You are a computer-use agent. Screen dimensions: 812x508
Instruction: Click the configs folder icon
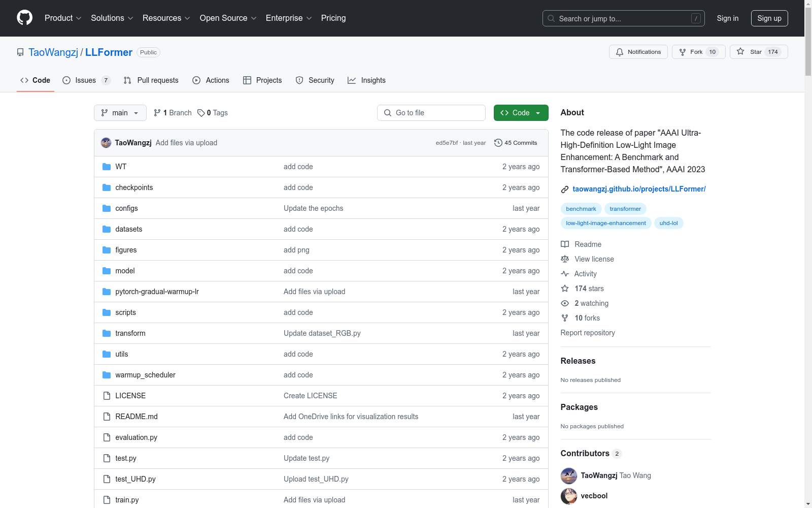pos(107,208)
